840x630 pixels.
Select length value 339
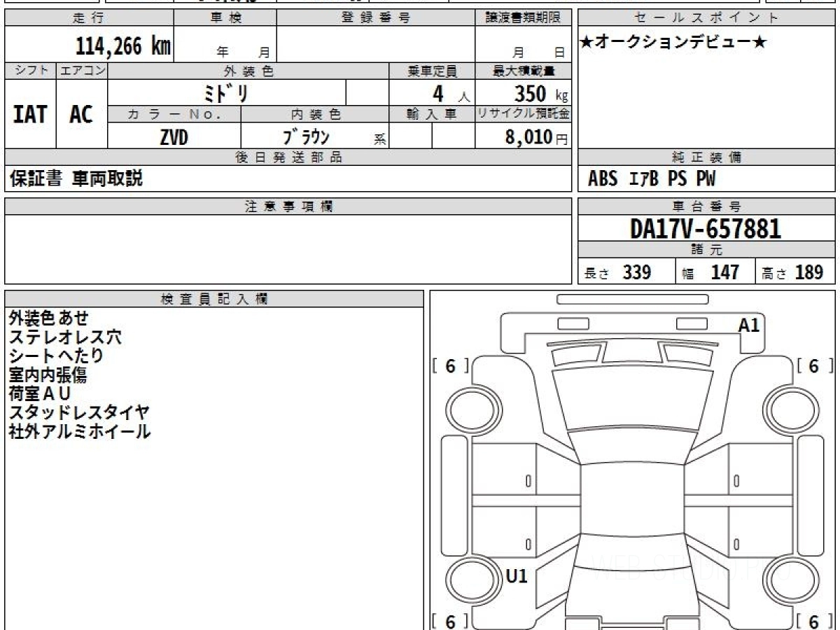point(637,272)
